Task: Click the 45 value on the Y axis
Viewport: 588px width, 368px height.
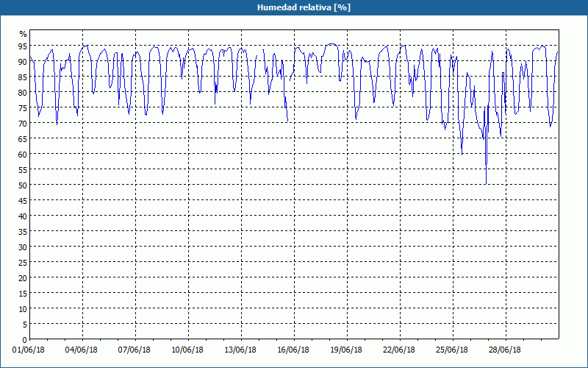Action: click(23, 200)
